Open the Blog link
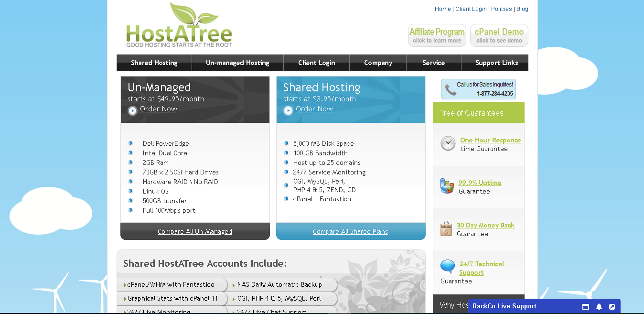644x314 pixels. click(x=522, y=9)
